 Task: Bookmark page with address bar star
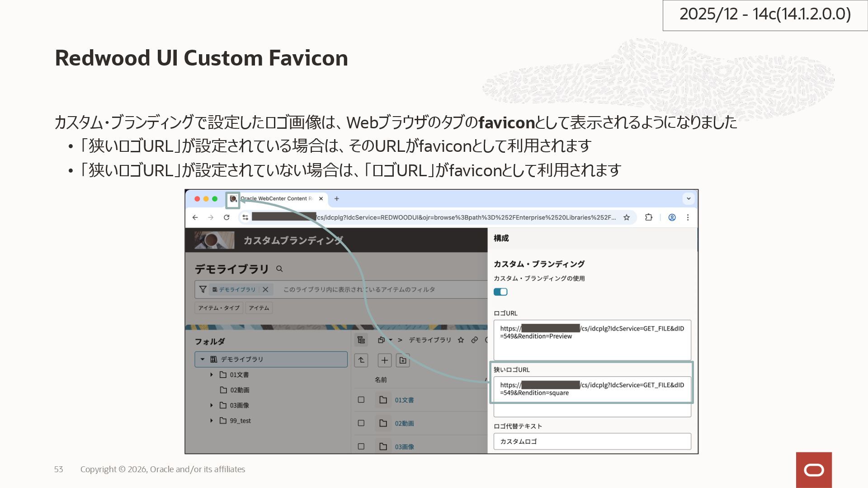pyautogui.click(x=627, y=217)
